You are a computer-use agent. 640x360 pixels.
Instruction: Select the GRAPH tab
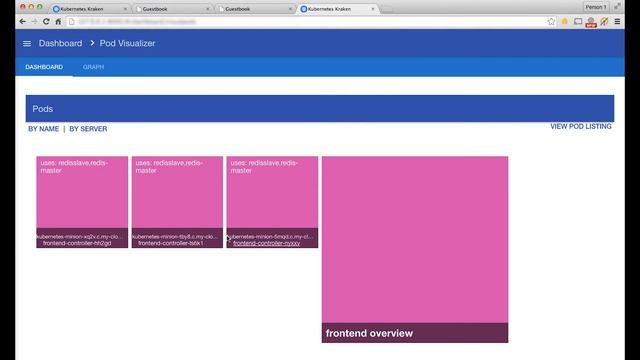point(93,67)
